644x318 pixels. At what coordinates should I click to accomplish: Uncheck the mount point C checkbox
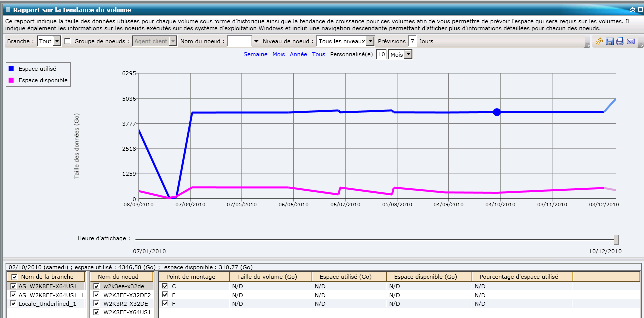165,286
